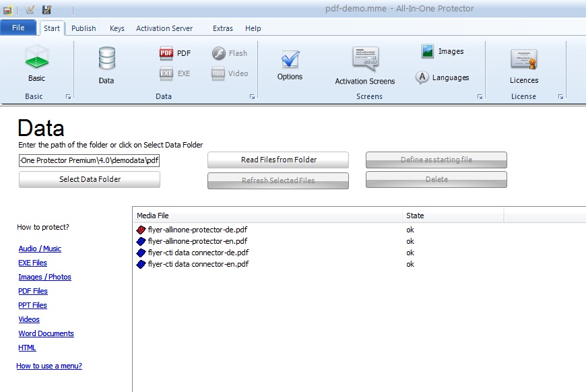This screenshot has width=586, height=392.
Task: Switch to the Publish tab
Action: click(x=84, y=28)
